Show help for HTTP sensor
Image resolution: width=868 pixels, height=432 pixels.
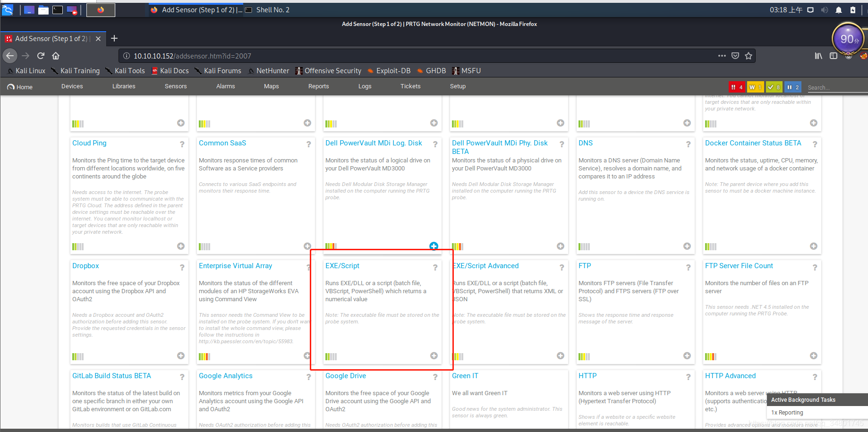[688, 377]
